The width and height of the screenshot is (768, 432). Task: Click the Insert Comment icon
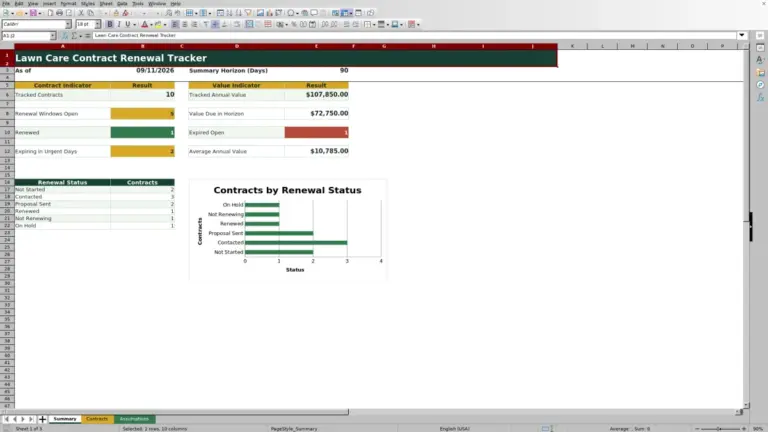click(314, 13)
